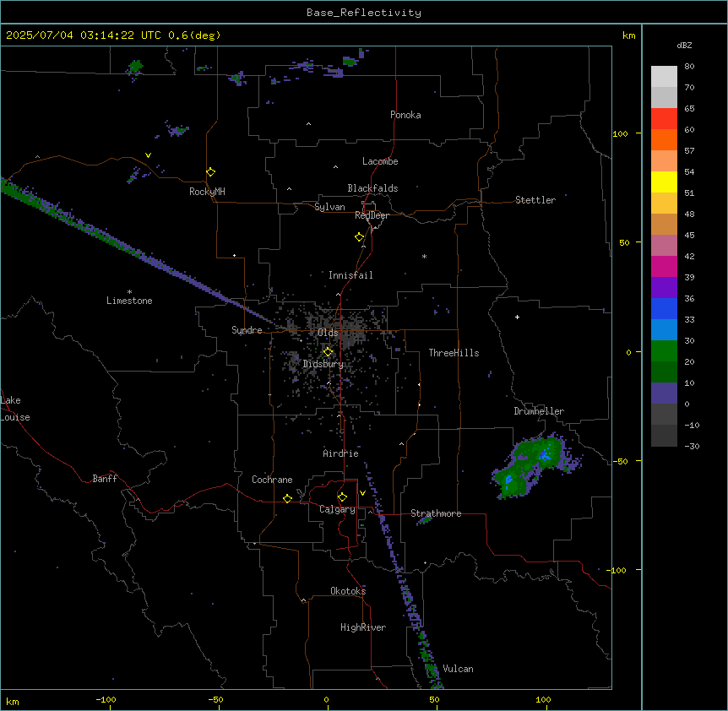Click the Banff label
The image size is (728, 711).
[105, 479]
